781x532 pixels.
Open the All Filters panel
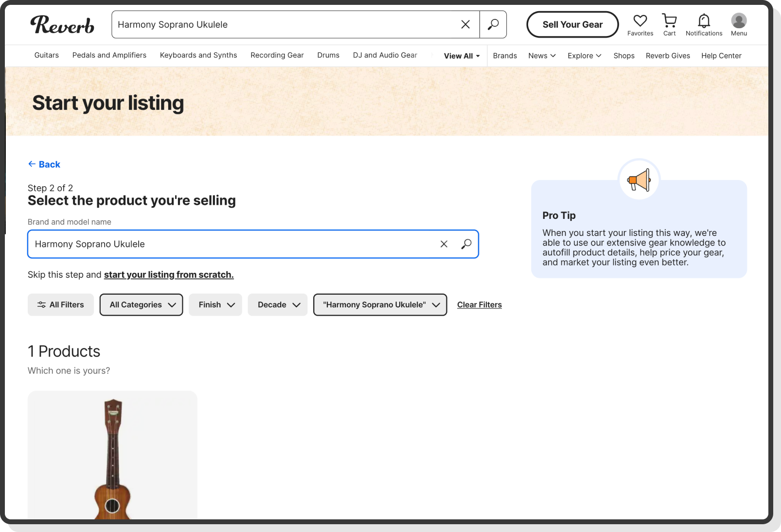61,305
